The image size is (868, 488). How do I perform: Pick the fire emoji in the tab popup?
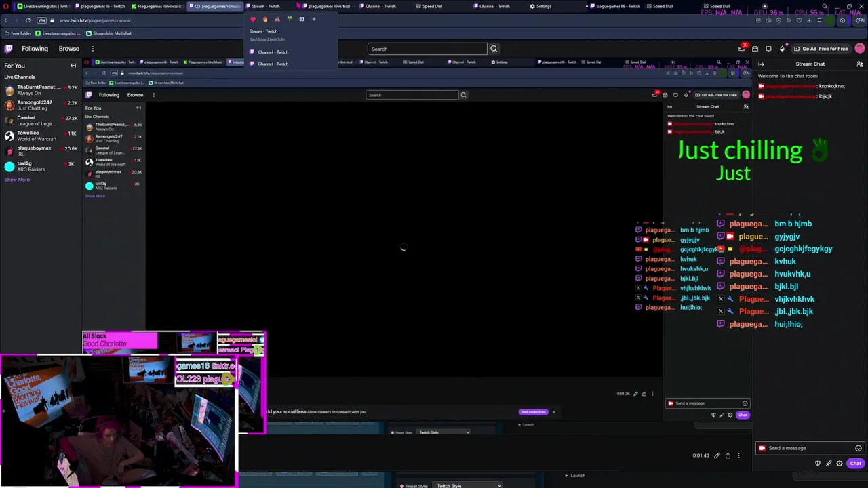pyautogui.click(x=265, y=19)
